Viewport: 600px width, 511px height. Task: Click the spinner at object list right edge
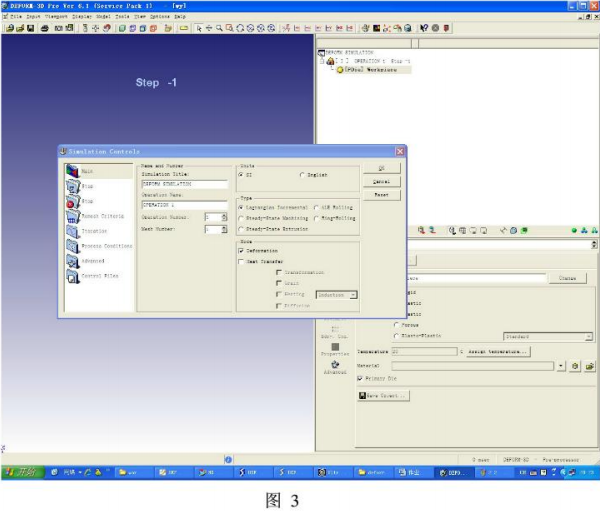coord(594,244)
